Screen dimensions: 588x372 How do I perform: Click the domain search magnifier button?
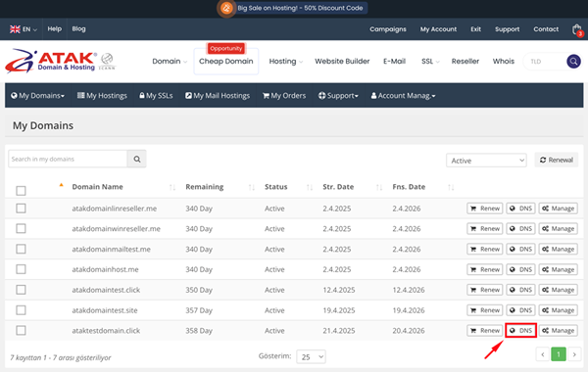(137, 160)
